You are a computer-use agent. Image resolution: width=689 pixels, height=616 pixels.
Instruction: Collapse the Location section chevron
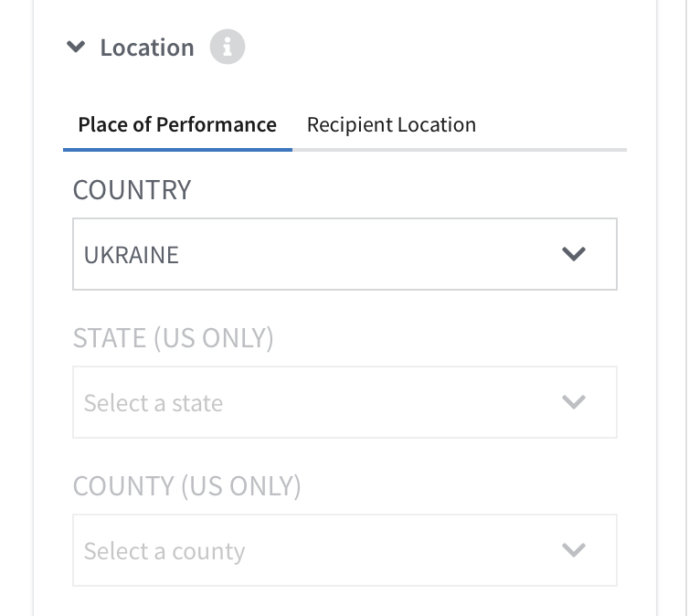point(76,46)
